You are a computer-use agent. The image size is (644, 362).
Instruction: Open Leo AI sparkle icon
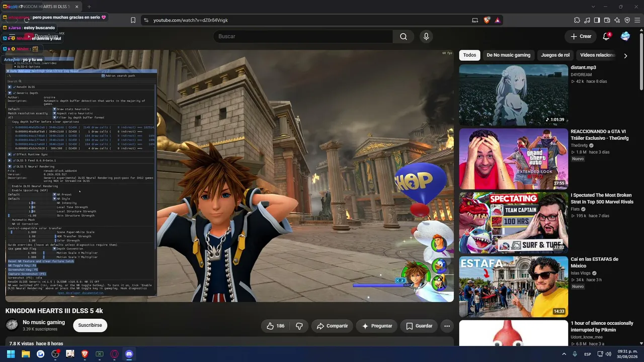pos(617,20)
